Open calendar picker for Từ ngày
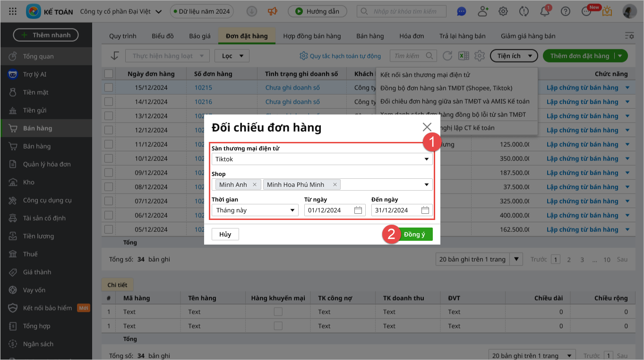Screen dimensions: 644x360 click(358, 210)
